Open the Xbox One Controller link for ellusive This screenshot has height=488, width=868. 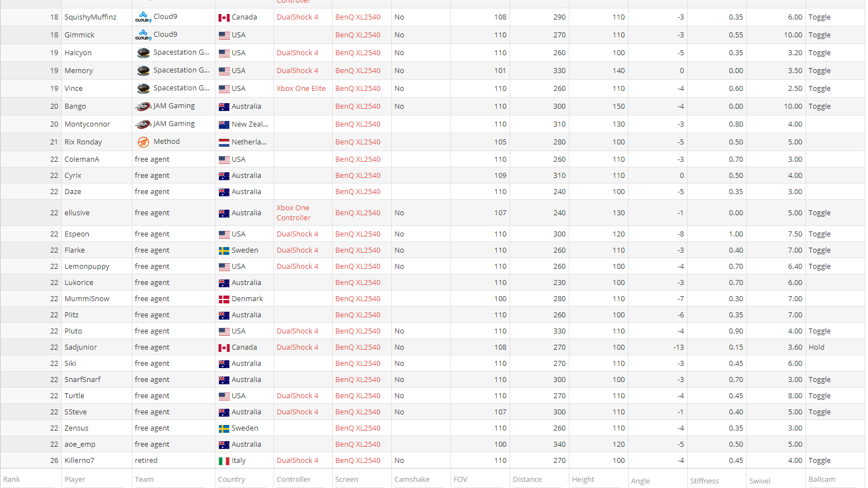294,213
